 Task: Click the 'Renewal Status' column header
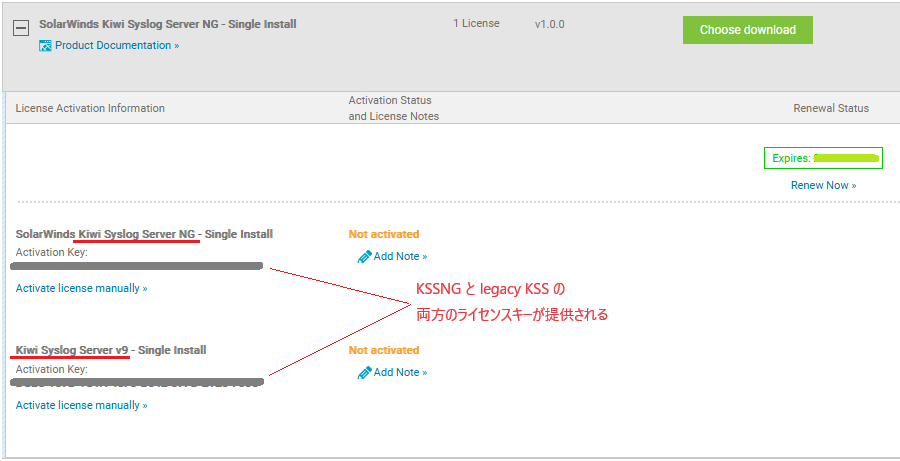click(831, 109)
